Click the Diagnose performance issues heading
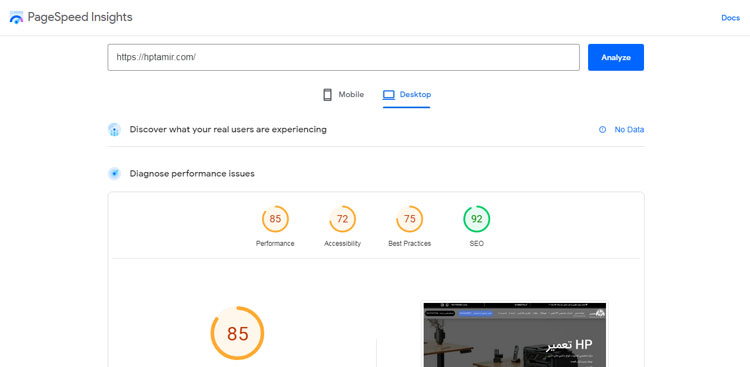This screenshot has height=367, width=750. tap(192, 174)
